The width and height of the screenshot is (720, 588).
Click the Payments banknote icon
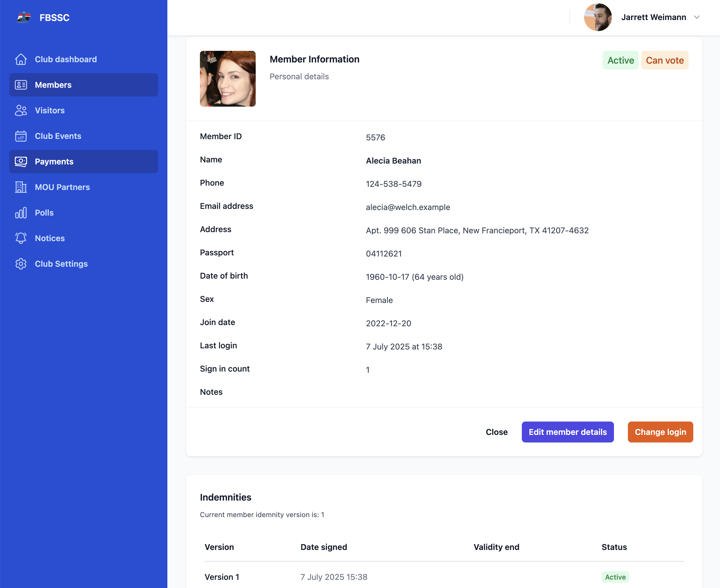[21, 162]
